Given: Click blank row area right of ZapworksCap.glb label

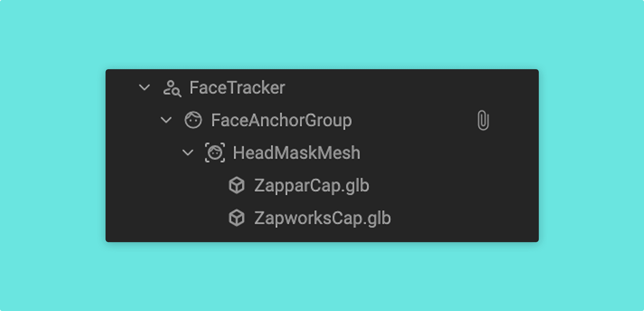Looking at the screenshot, I should tap(464, 218).
